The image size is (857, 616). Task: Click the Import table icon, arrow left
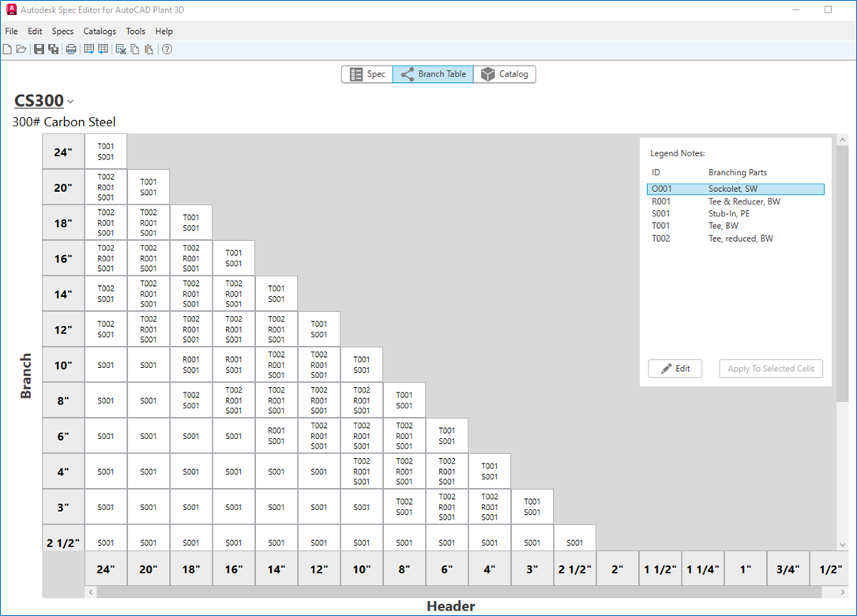(x=103, y=50)
